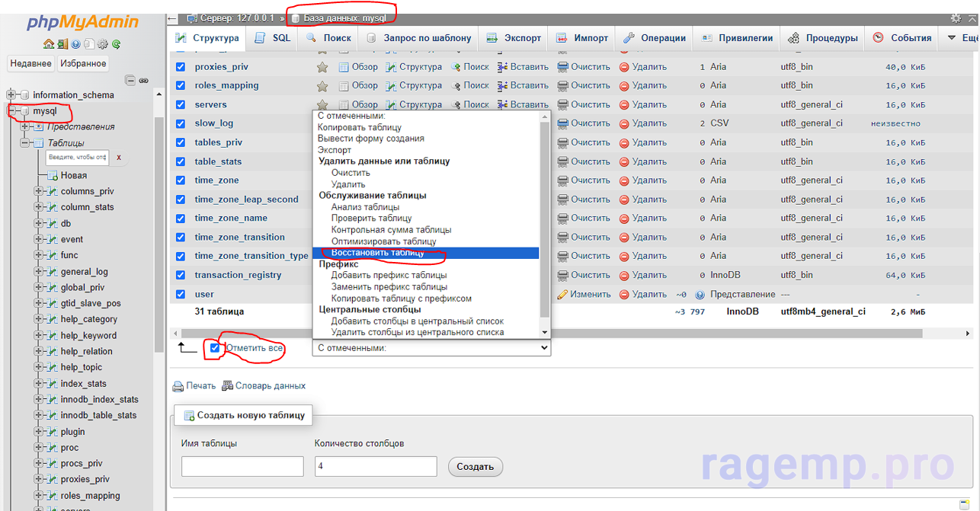Screen dimensions: 980x511
Task: Open the 'С отмеченными:' dropdown
Action: 431,348
